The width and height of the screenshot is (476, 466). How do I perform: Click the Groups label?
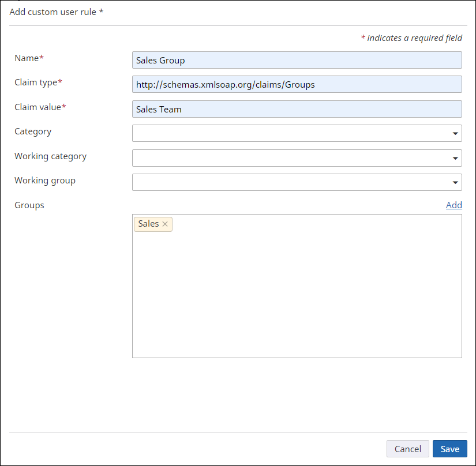pos(29,205)
